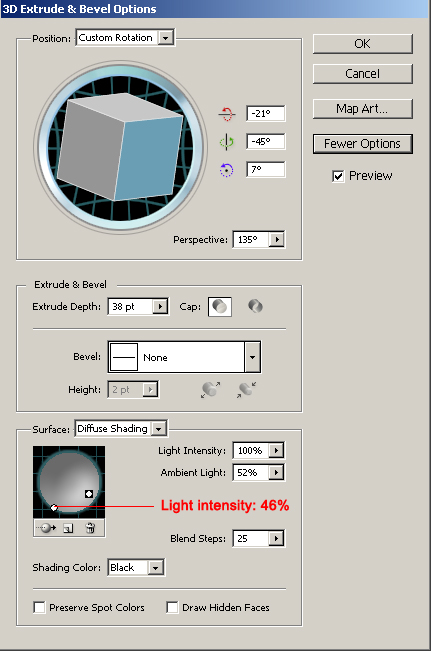Click the X-axis rotation icon

click(x=227, y=113)
